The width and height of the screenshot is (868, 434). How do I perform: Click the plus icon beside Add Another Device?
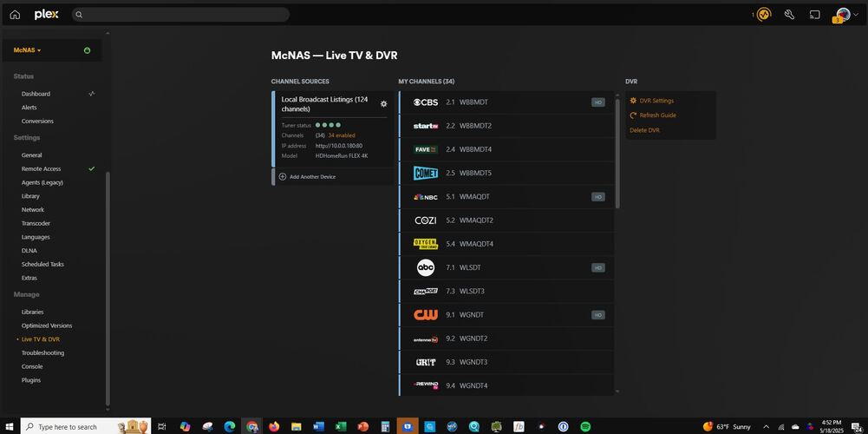283,177
